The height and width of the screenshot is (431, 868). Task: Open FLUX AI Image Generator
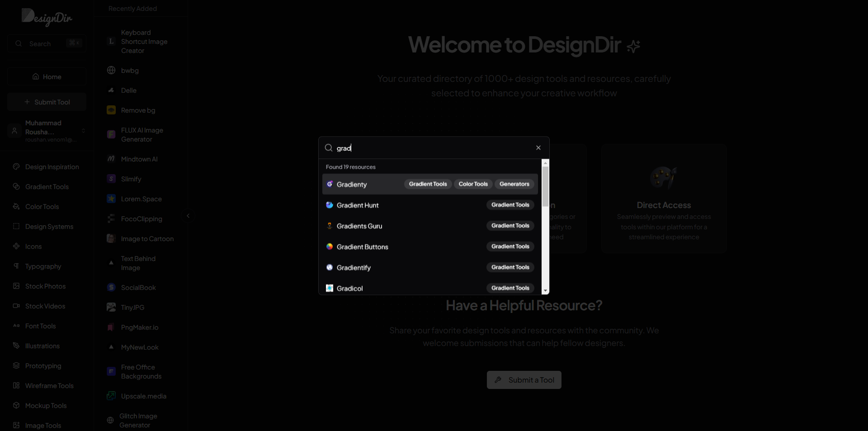[x=141, y=135]
